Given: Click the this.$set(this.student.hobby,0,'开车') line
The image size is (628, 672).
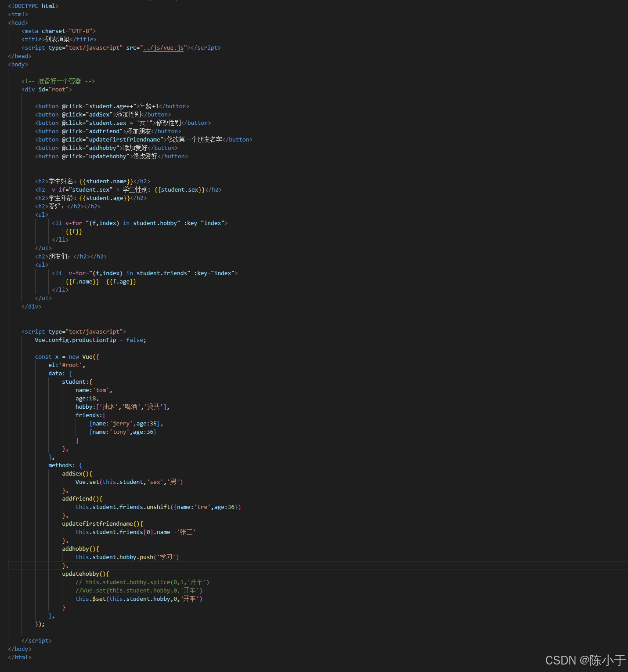Looking at the screenshot, I should (139, 599).
